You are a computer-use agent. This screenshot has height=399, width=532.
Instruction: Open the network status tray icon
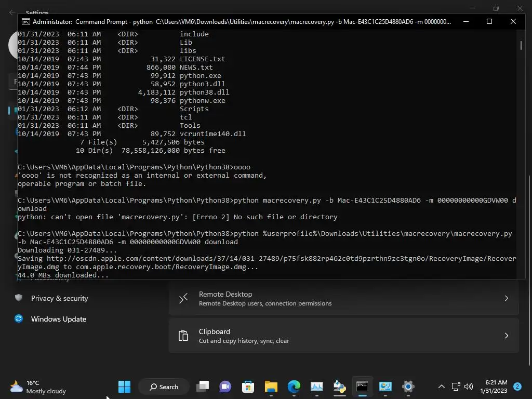456,387
